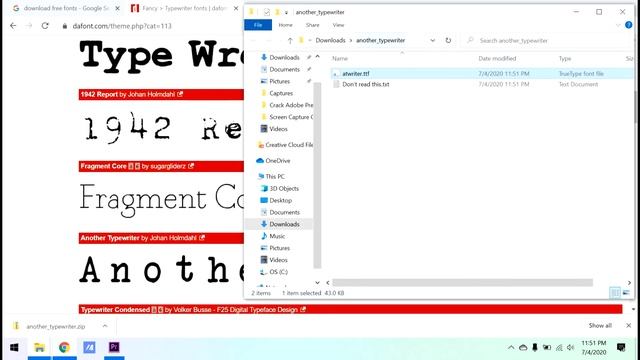Switch to details view in Explorer

[615, 293]
